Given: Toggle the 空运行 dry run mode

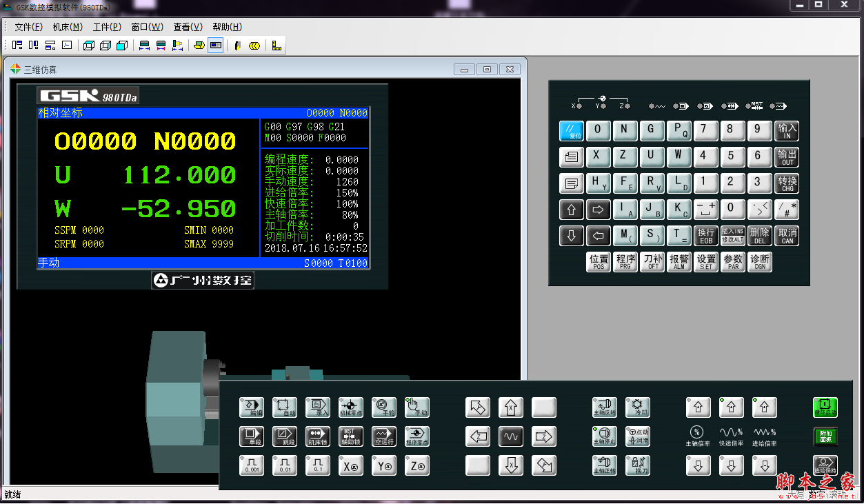Looking at the screenshot, I should coord(384,436).
